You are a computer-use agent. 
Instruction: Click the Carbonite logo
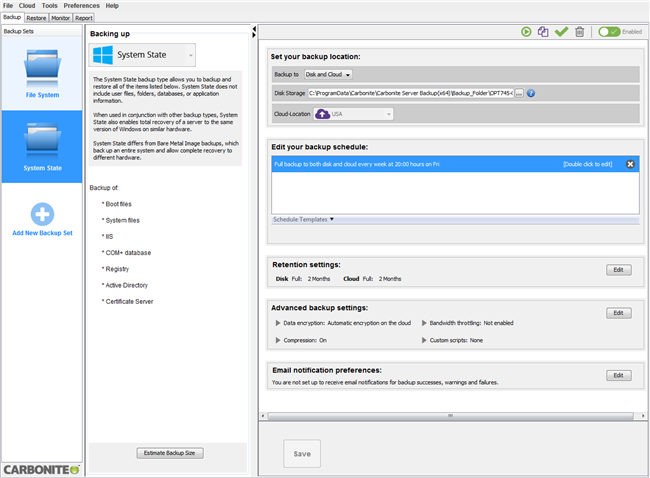tap(41, 470)
